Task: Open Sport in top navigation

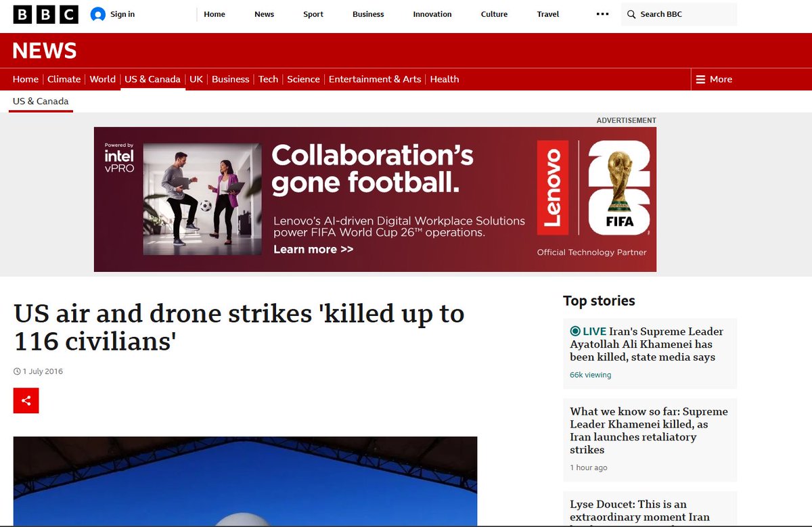Action: (313, 14)
